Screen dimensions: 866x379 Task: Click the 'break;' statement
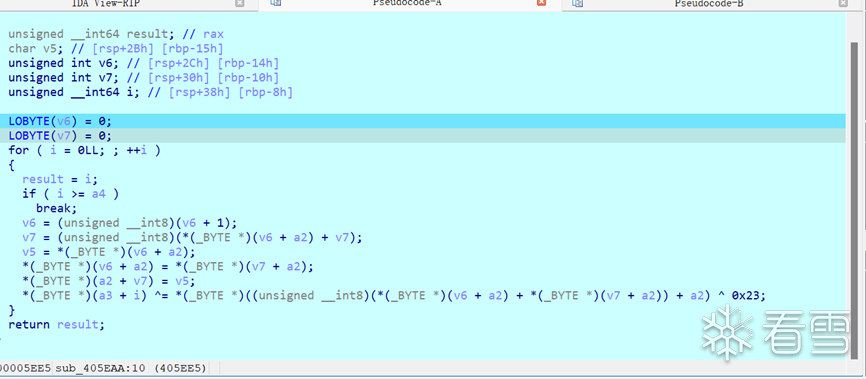[56, 208]
